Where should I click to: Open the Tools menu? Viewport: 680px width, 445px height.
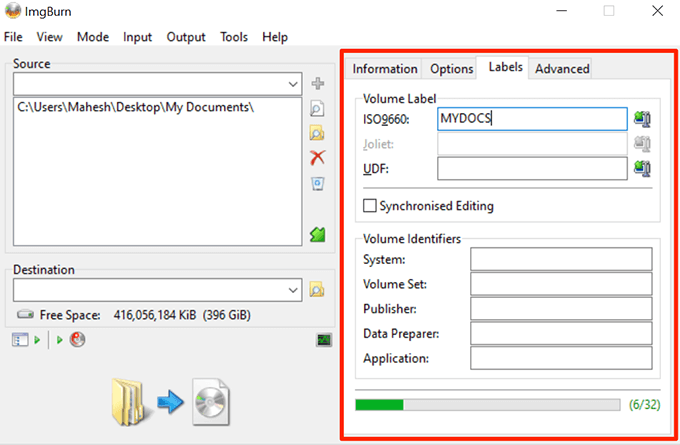pyautogui.click(x=234, y=37)
